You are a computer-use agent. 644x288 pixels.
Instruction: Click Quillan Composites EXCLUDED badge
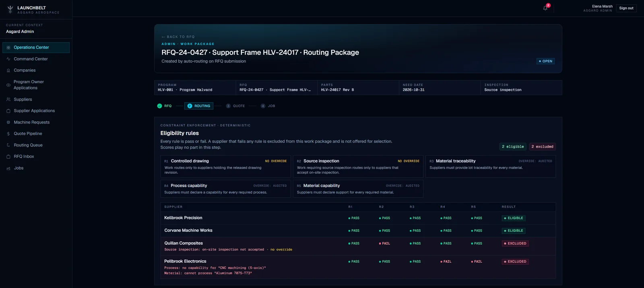[x=515, y=243]
